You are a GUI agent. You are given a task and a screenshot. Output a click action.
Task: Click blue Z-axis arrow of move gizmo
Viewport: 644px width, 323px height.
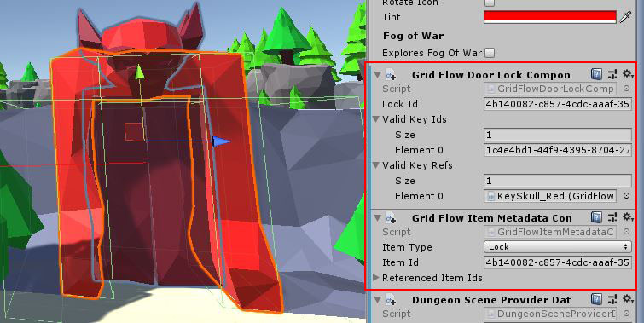(221, 141)
